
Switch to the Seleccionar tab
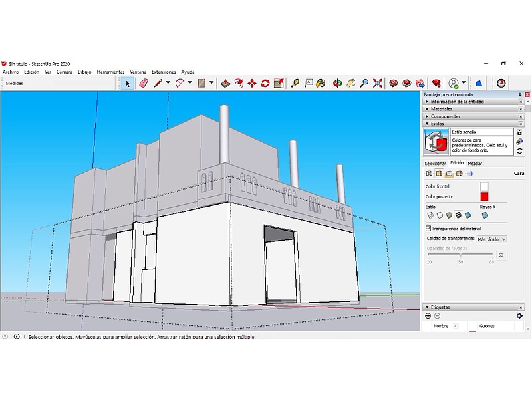(436, 163)
